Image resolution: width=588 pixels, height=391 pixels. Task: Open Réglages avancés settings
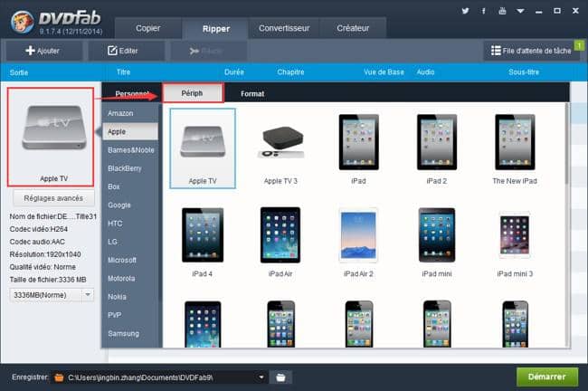[x=53, y=198]
